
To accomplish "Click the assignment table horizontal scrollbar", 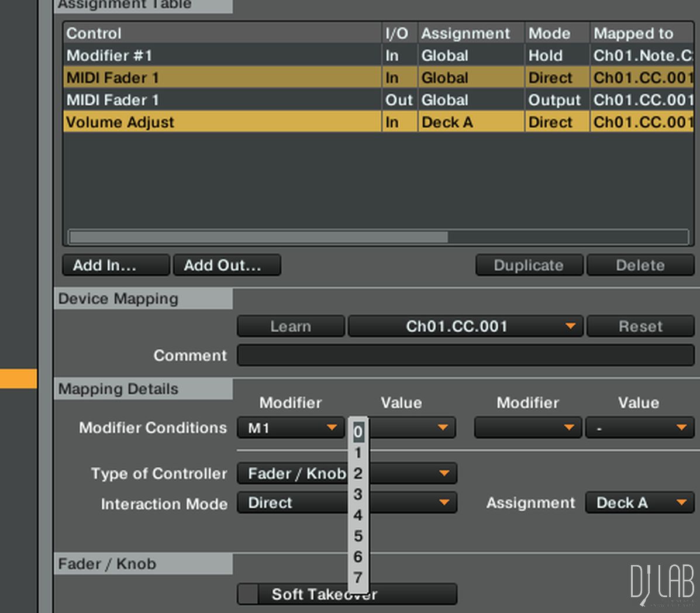I will (x=258, y=237).
